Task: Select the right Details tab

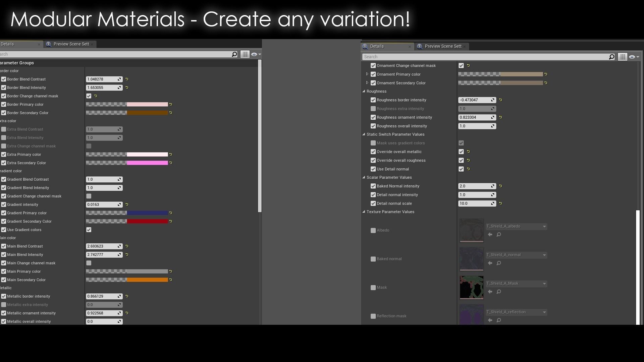Action: click(377, 46)
